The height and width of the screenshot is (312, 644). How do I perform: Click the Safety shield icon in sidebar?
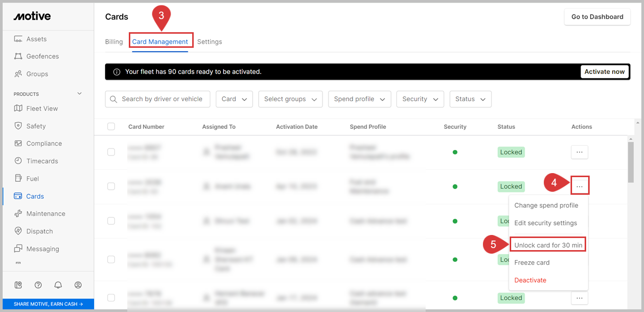tap(18, 126)
